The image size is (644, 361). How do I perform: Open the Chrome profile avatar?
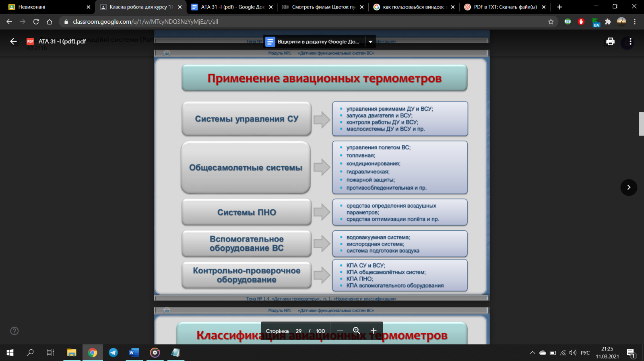click(x=621, y=22)
